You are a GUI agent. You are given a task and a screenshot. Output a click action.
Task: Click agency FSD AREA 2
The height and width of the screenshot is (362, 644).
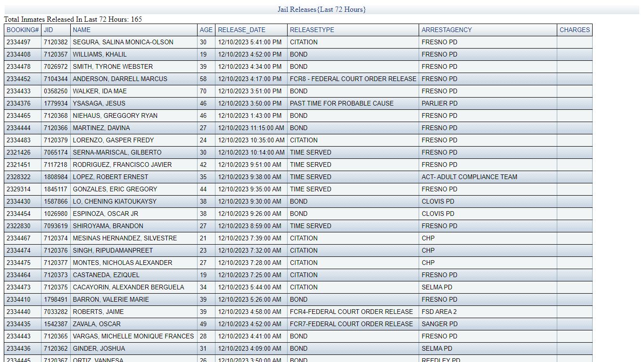coord(439,312)
